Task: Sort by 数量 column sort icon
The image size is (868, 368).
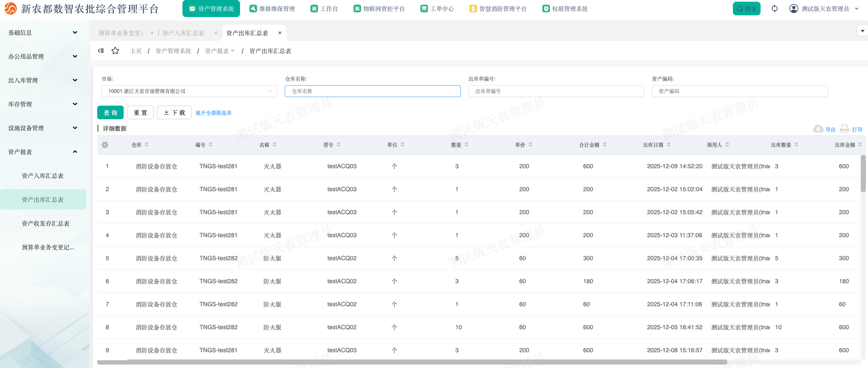Action: click(466, 145)
